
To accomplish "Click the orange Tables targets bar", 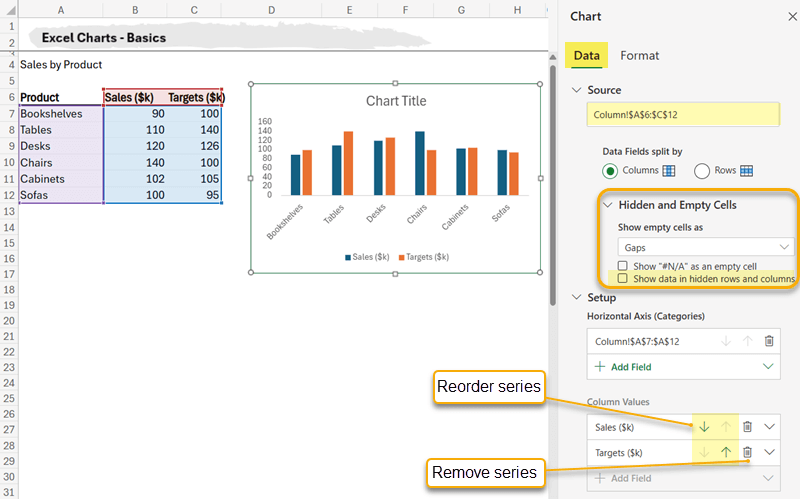I will click(348, 163).
